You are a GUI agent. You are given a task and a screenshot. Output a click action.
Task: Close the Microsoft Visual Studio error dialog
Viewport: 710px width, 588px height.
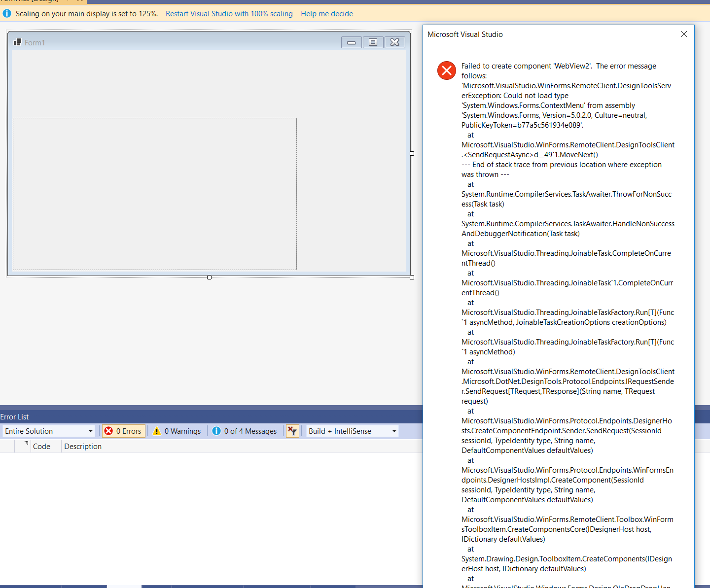point(683,34)
